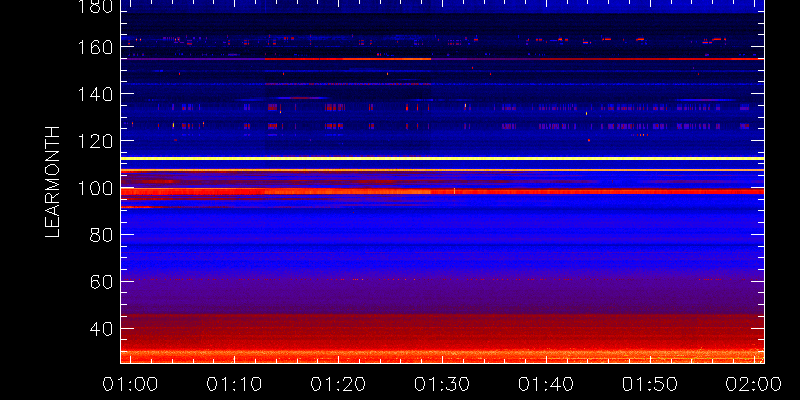
Task: Click the 01:00 time axis label
Action: [131, 384]
